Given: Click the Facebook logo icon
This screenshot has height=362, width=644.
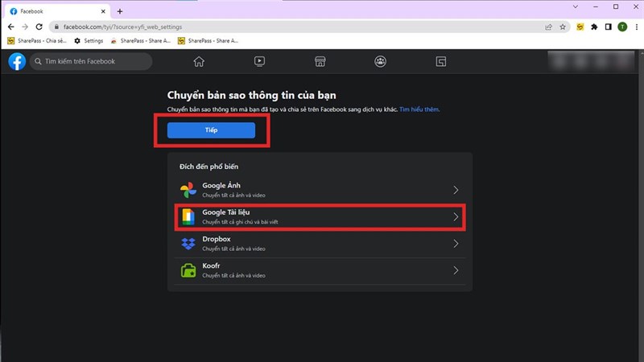Looking at the screenshot, I should (17, 62).
